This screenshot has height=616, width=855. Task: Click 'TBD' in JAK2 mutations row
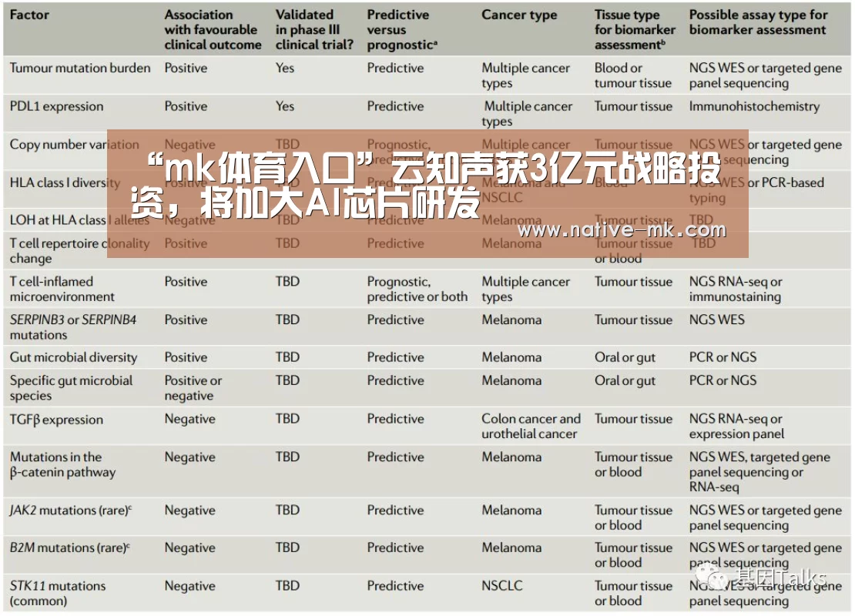tap(287, 511)
